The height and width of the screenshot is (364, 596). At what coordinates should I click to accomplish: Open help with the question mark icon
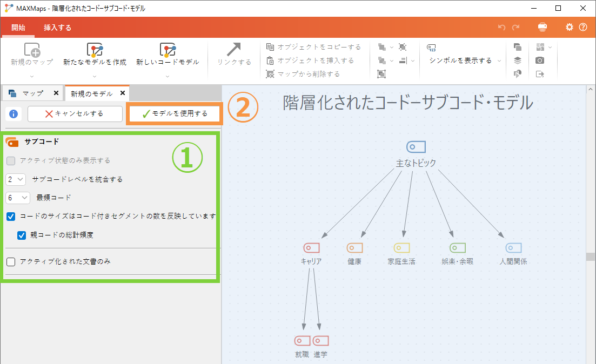click(582, 27)
